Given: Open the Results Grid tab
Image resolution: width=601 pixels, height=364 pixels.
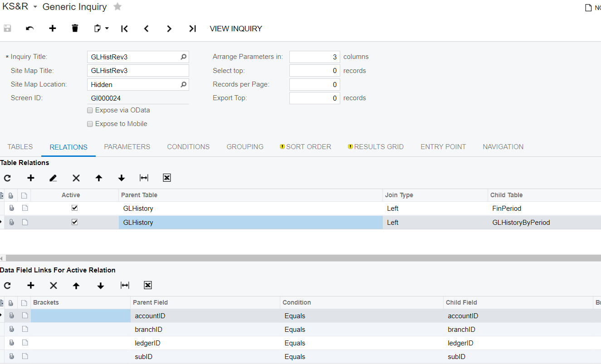Looking at the screenshot, I should [378, 147].
